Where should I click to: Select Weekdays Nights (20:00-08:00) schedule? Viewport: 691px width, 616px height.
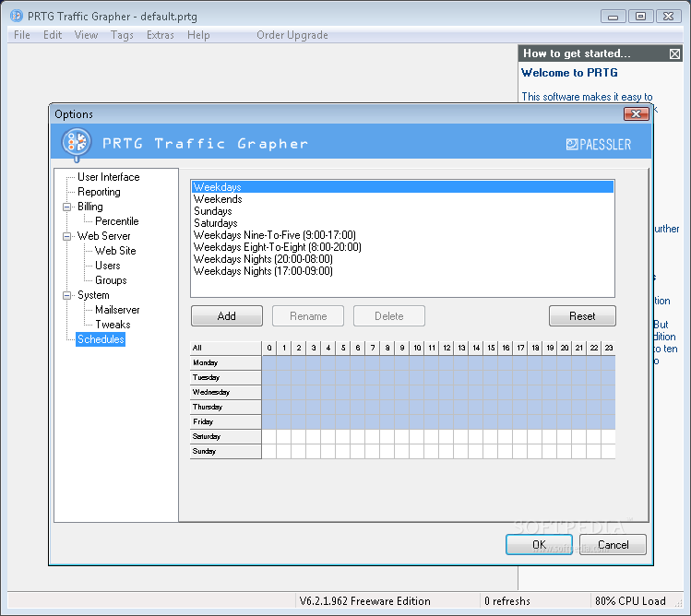click(403, 259)
